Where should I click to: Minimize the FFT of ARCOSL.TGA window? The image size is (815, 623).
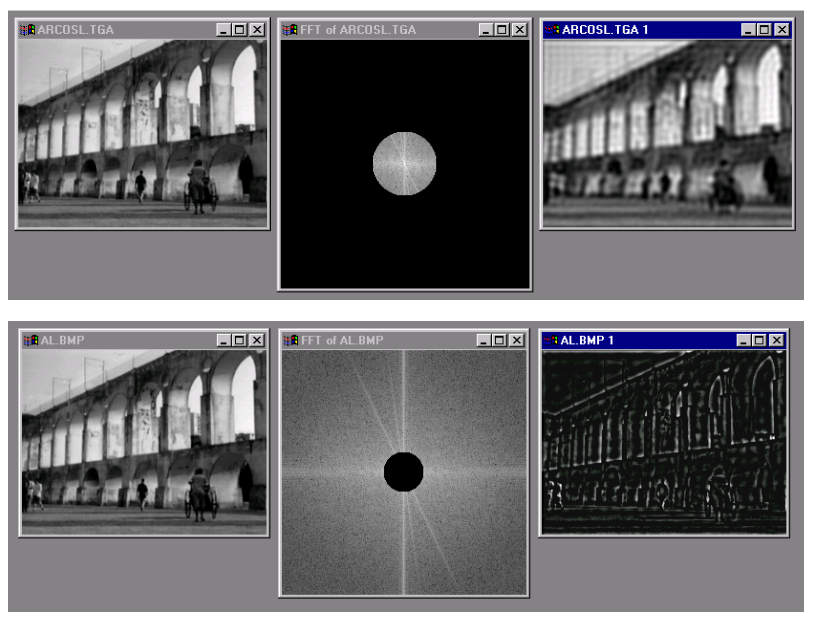486,30
